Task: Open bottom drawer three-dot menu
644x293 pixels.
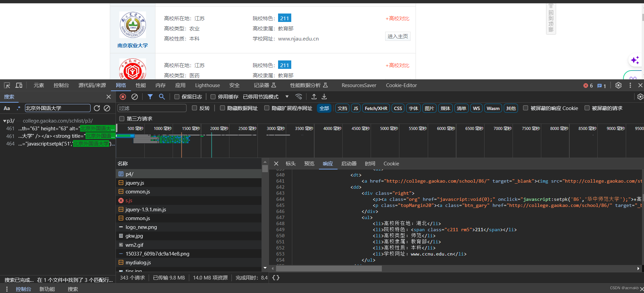Action: [7, 289]
